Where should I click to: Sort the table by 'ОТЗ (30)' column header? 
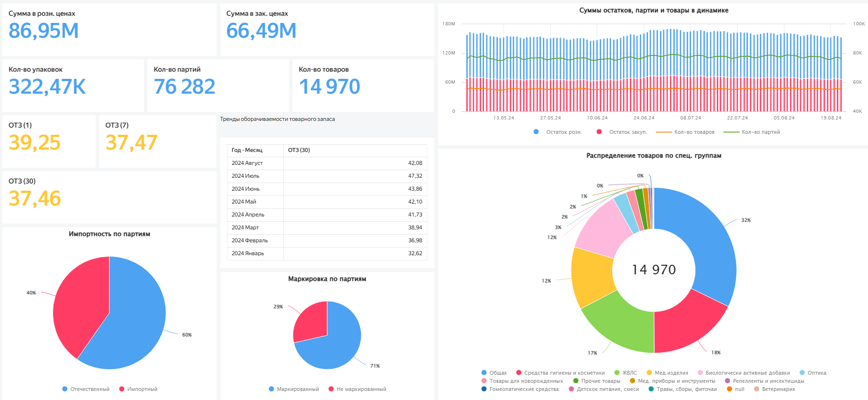[299, 150]
